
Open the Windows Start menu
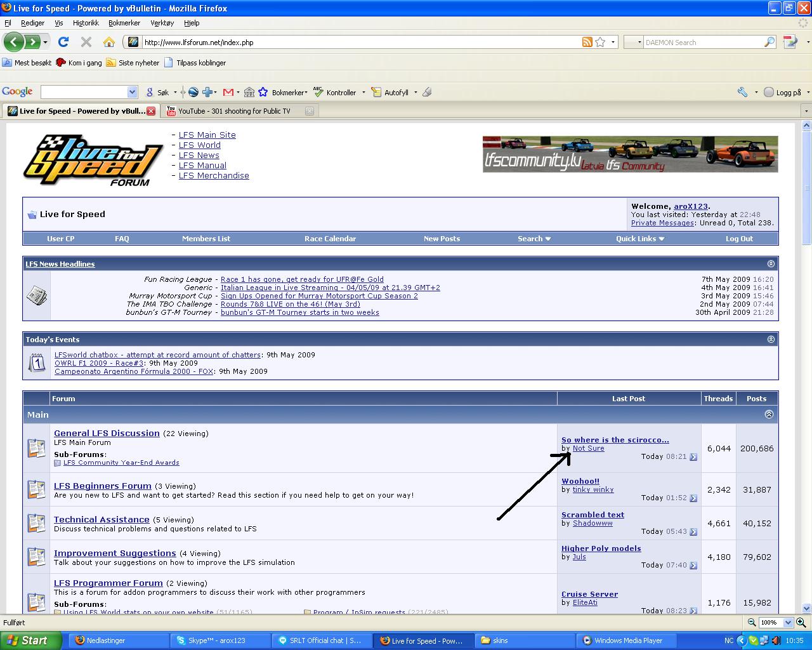30,640
